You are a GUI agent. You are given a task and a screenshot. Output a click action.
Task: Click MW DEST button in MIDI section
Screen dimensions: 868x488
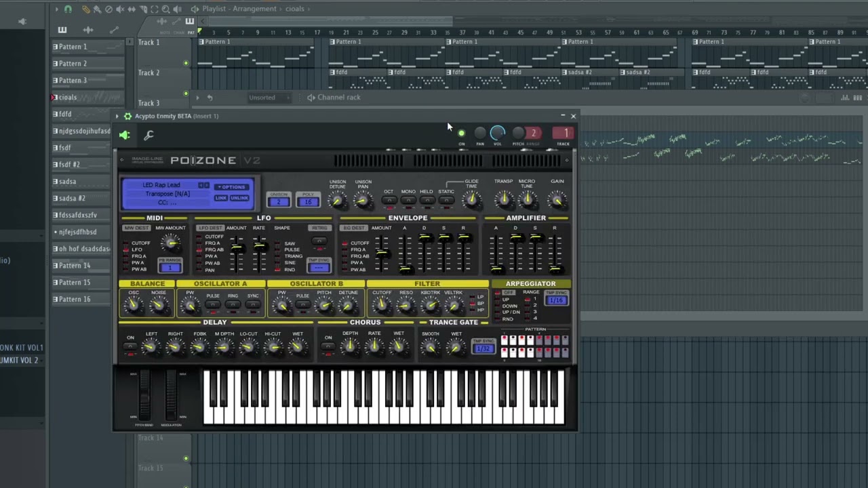(x=136, y=228)
